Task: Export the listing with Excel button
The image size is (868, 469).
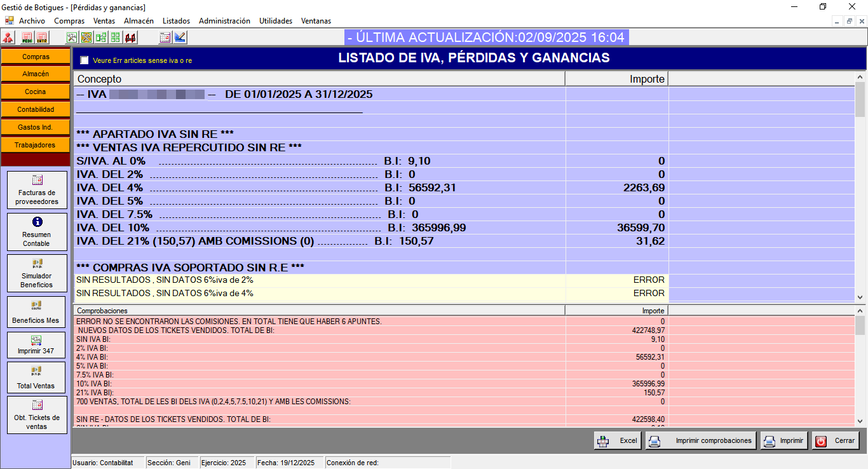Action: (618, 440)
